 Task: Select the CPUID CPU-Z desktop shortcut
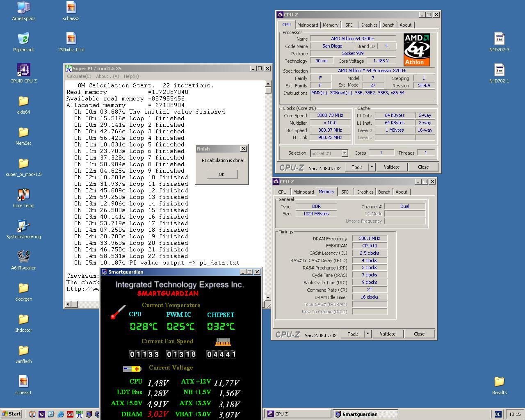[x=23, y=70]
